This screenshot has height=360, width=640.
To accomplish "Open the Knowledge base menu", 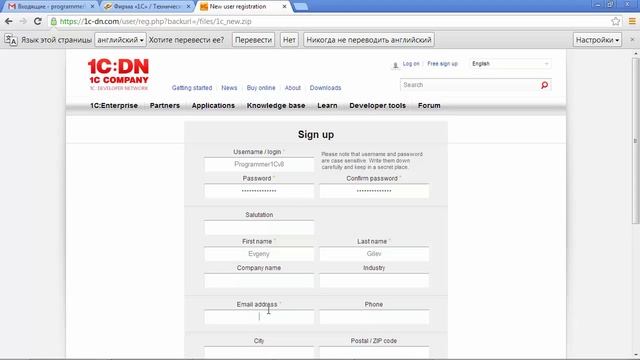I will tap(276, 105).
